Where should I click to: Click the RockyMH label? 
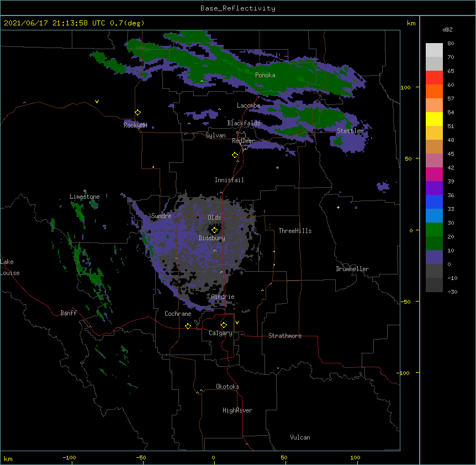[135, 125]
